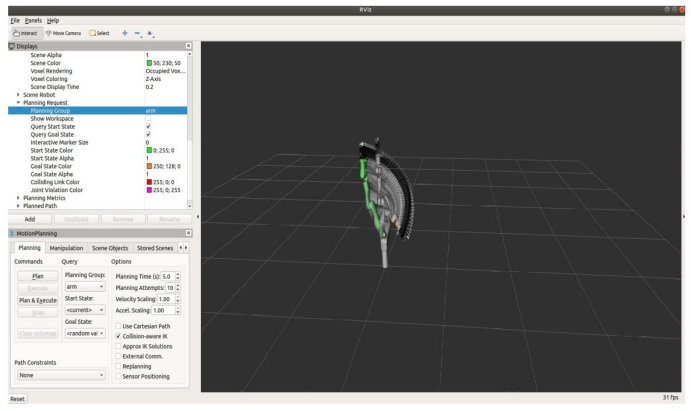The height and width of the screenshot is (411, 691).
Task: Switch to the Scene Objects tab
Action: tap(111, 247)
